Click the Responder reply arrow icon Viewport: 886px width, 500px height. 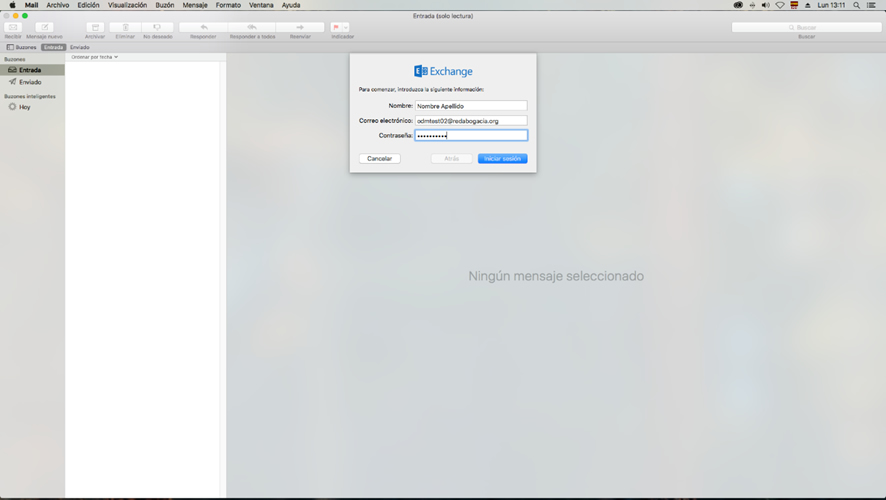click(203, 27)
